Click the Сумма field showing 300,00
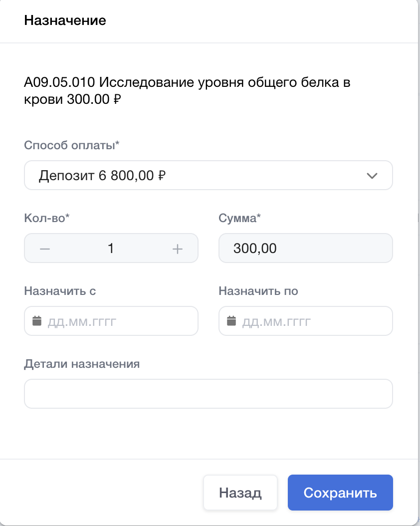The width and height of the screenshot is (420, 526). pos(305,248)
